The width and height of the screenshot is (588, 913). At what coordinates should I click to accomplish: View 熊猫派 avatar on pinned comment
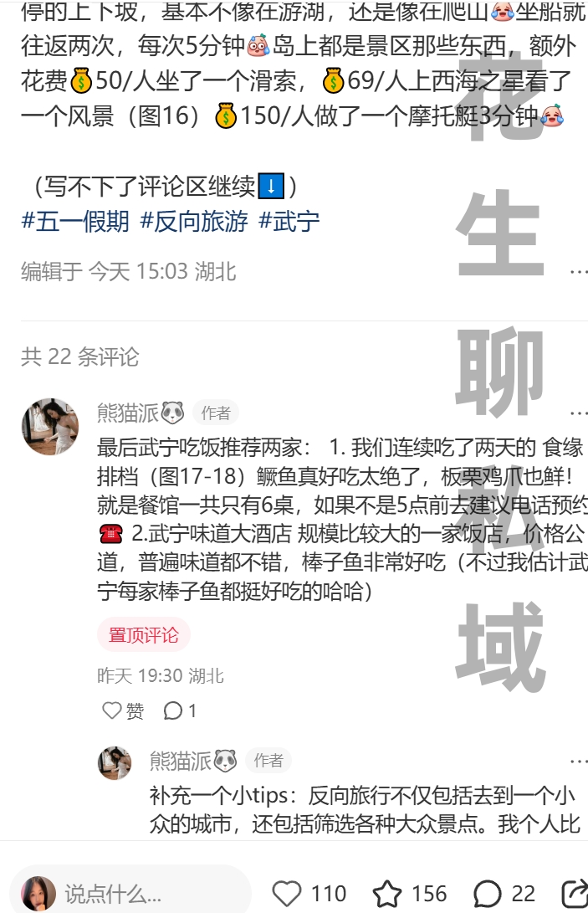tap(50, 426)
